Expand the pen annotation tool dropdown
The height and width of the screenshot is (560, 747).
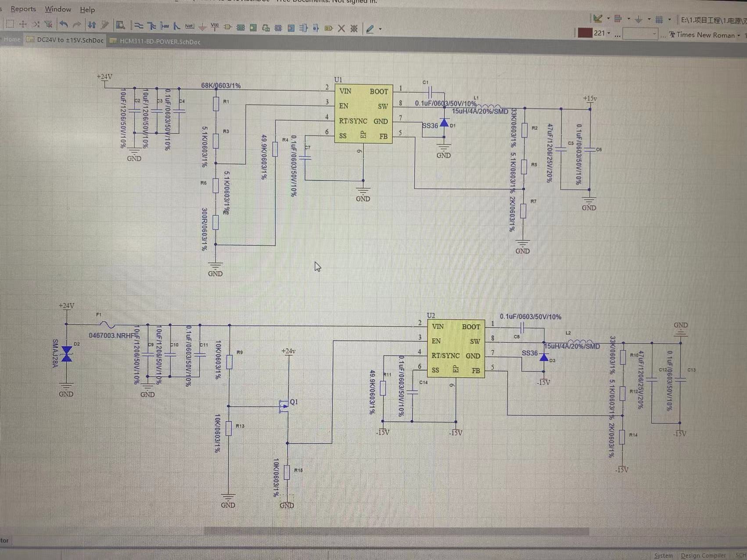tap(380, 29)
